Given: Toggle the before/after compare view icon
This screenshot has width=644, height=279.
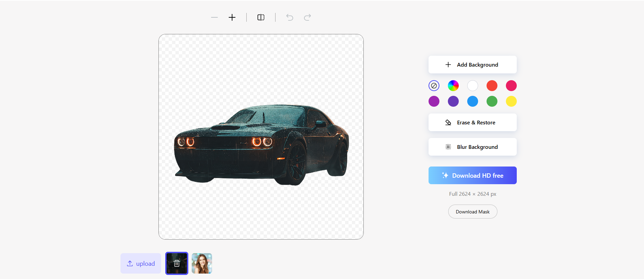Looking at the screenshot, I should click(x=261, y=17).
